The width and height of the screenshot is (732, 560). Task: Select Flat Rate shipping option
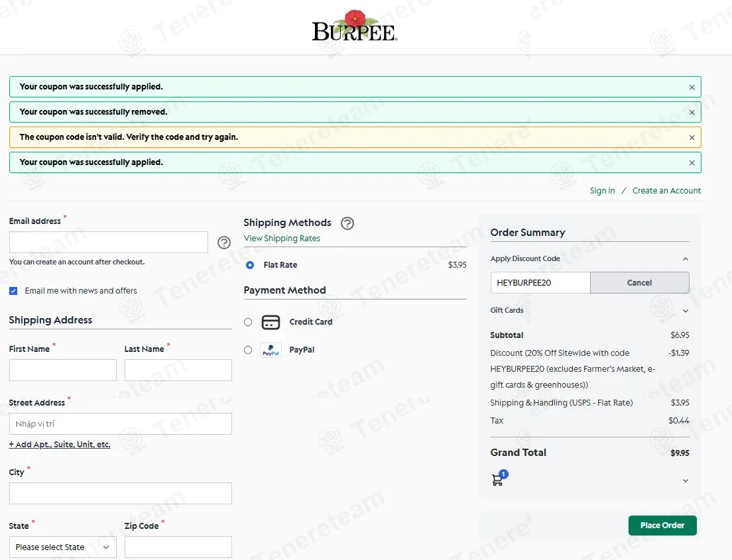pyautogui.click(x=250, y=265)
